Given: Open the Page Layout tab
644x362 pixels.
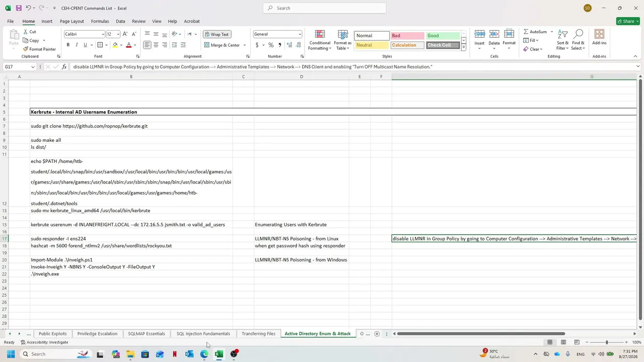Looking at the screenshot, I should [72, 21].
